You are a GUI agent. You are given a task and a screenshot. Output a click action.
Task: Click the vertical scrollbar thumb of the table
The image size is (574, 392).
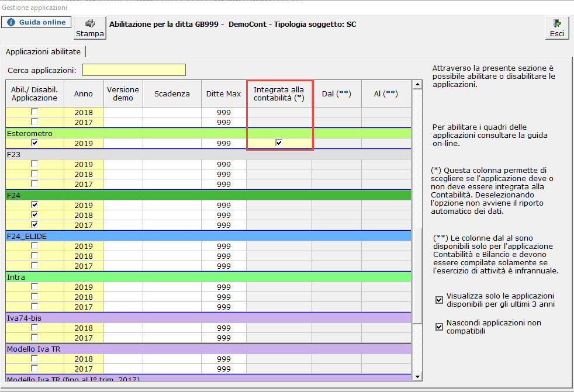417,276
